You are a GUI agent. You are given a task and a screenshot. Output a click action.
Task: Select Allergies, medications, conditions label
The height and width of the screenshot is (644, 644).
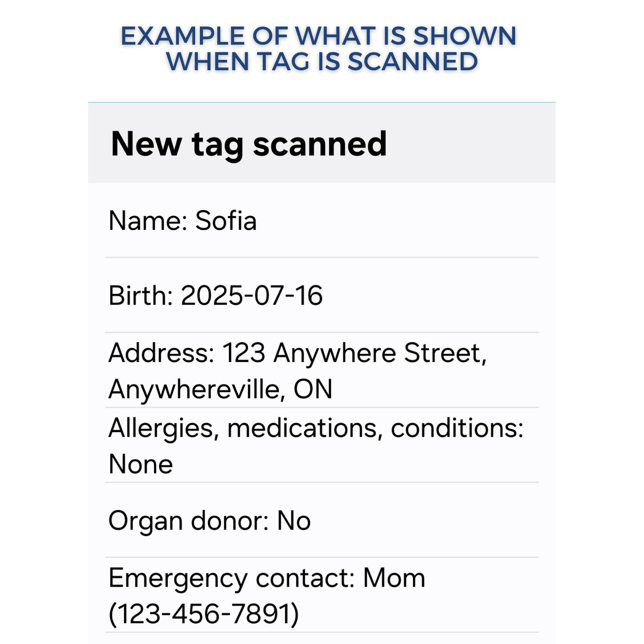pos(316,429)
